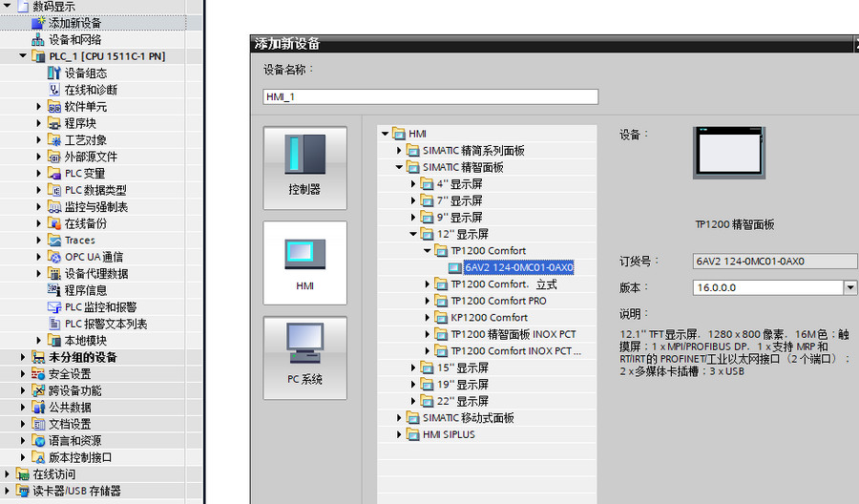Click the PLC 数据类型 icon

click(53, 190)
